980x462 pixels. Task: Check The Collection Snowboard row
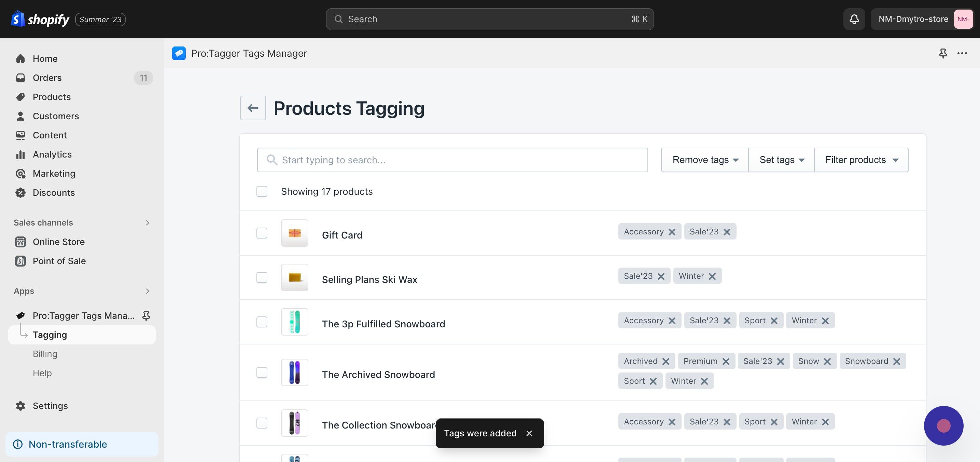point(262,423)
